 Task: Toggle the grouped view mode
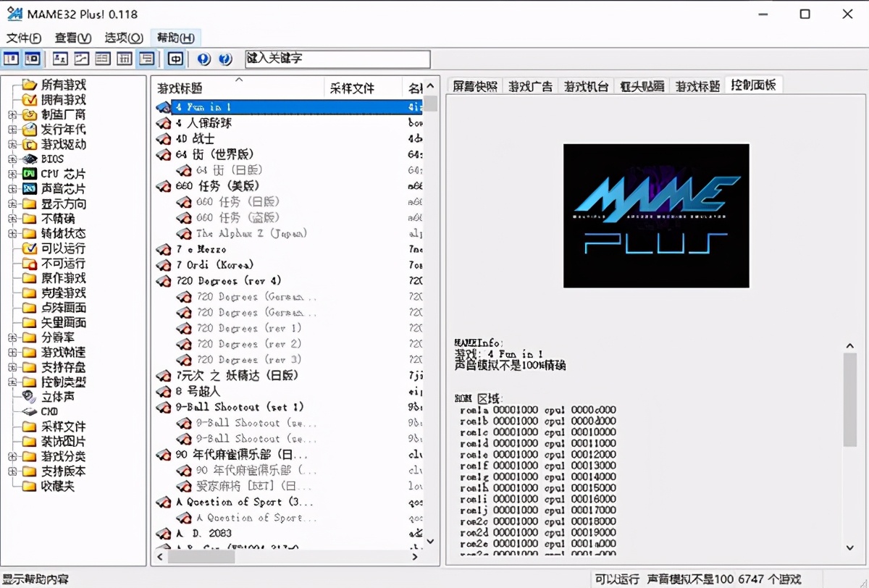coord(147,59)
